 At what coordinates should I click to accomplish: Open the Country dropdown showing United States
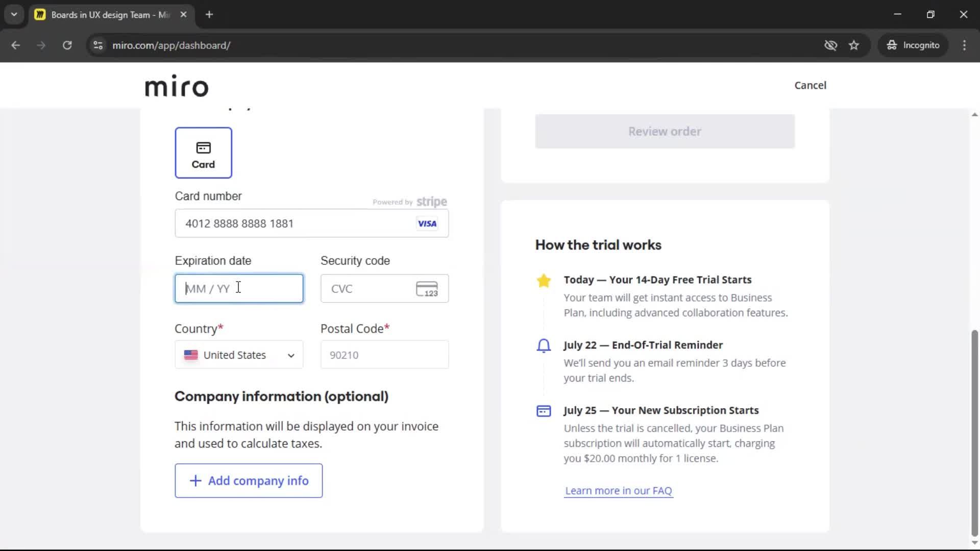point(239,355)
